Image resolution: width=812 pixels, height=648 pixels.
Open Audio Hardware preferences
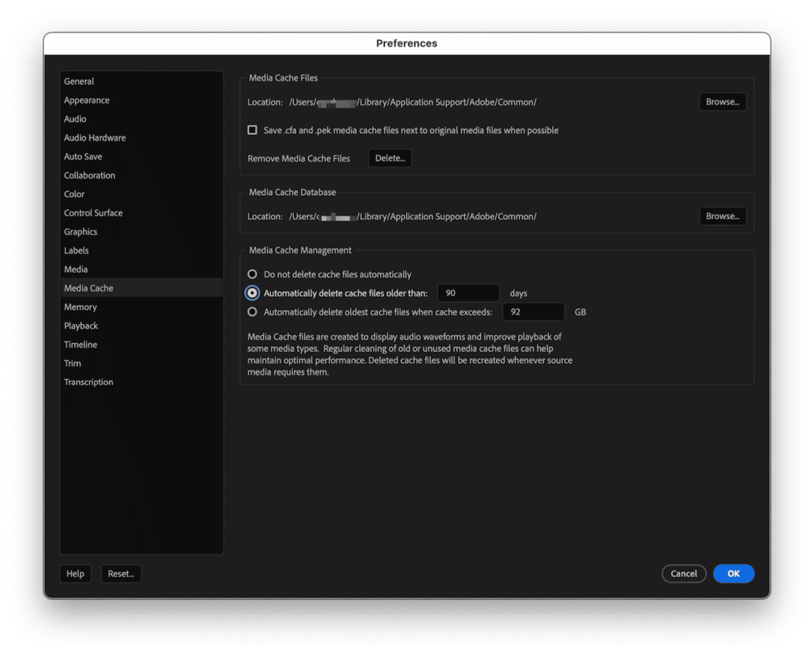tap(95, 138)
